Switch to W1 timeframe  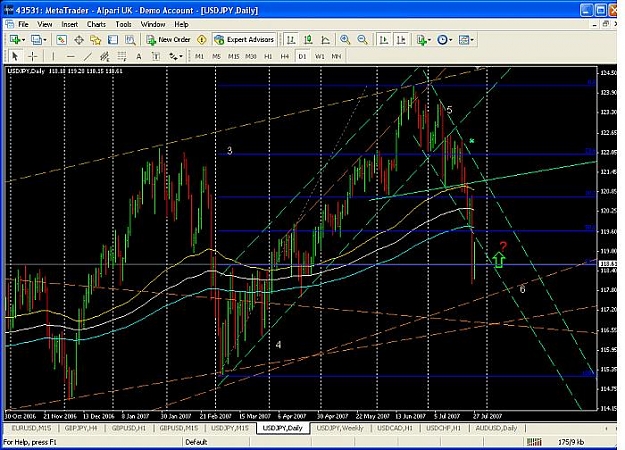click(x=320, y=57)
